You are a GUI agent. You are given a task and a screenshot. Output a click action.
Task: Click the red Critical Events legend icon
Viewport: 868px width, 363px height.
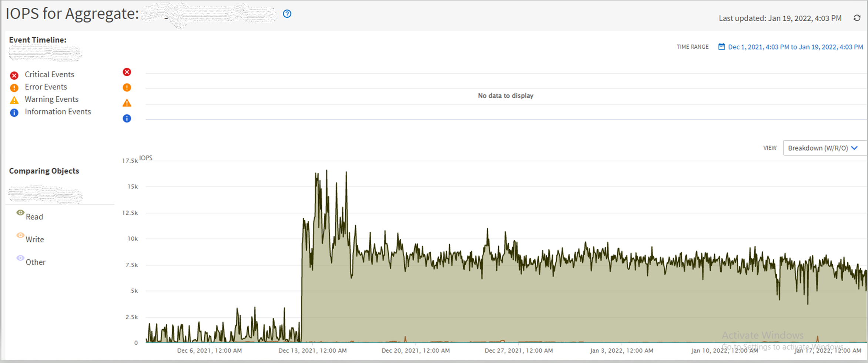(14, 75)
